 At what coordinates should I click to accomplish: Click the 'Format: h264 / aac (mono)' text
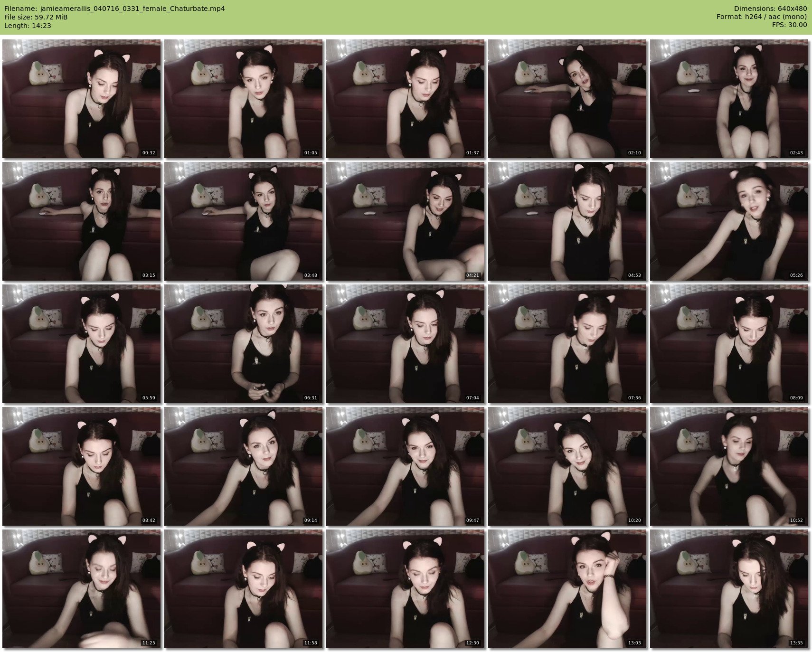click(x=762, y=17)
